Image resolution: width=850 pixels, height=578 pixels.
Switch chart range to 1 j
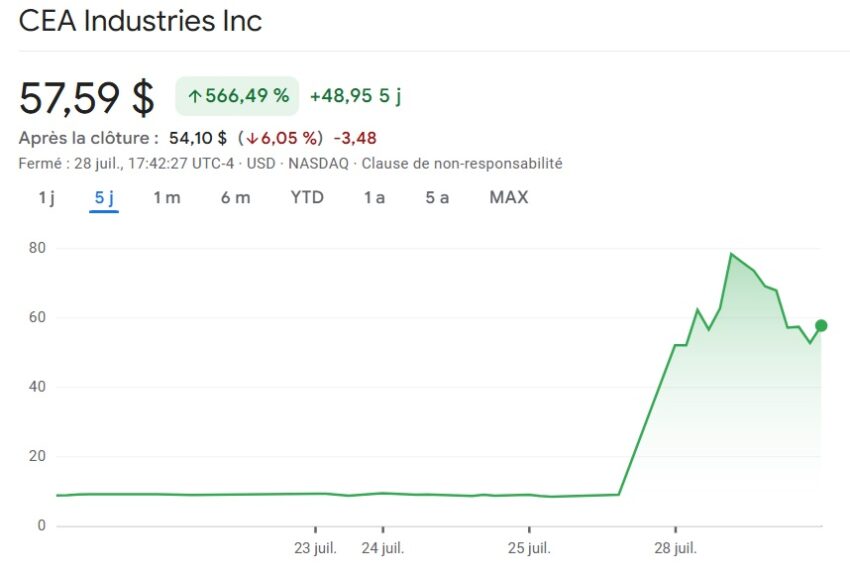tap(47, 197)
